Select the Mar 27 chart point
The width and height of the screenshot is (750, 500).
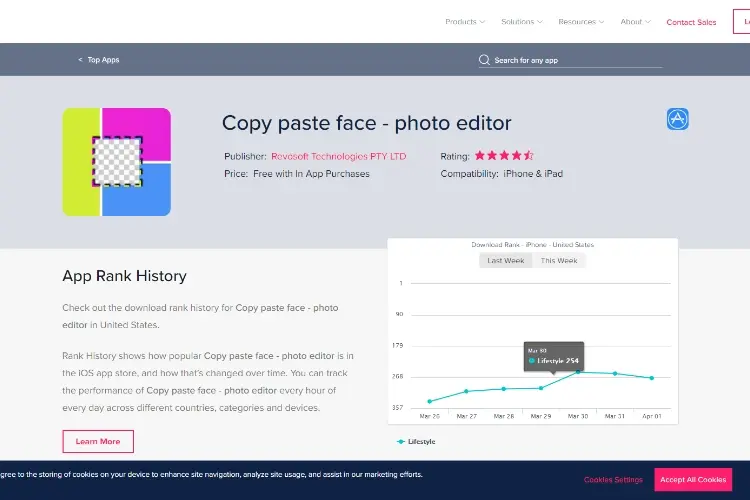point(466,391)
